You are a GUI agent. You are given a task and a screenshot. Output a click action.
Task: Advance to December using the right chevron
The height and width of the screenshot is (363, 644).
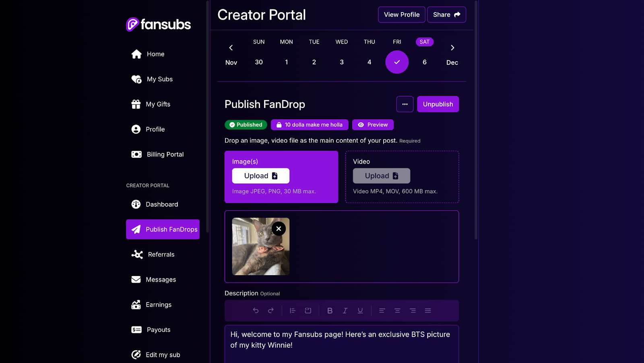tap(452, 48)
